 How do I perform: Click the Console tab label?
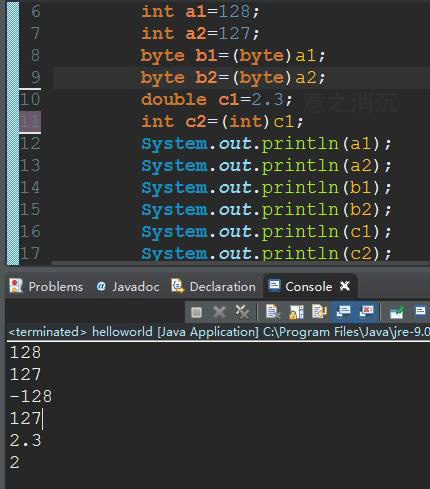[308, 287]
